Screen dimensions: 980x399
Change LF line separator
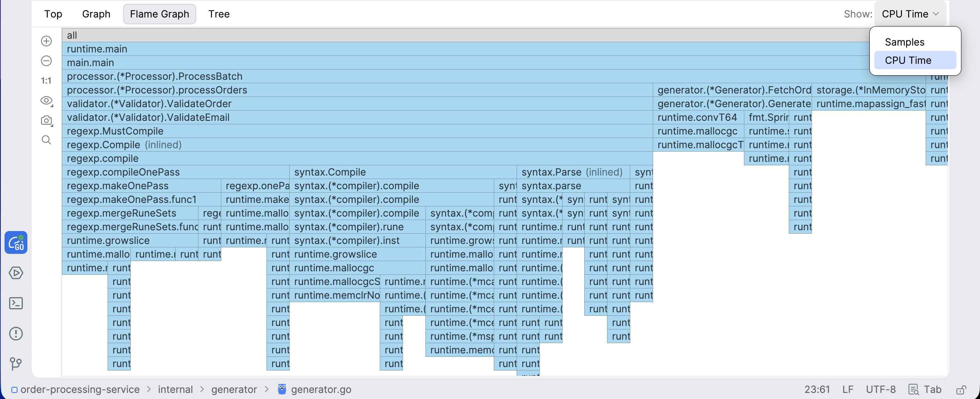(848, 389)
